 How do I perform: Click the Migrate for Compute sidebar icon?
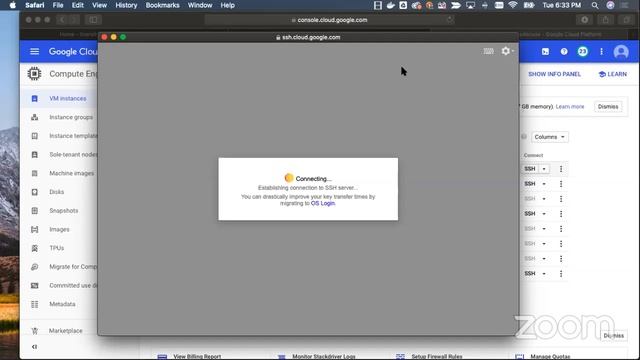coord(35,267)
